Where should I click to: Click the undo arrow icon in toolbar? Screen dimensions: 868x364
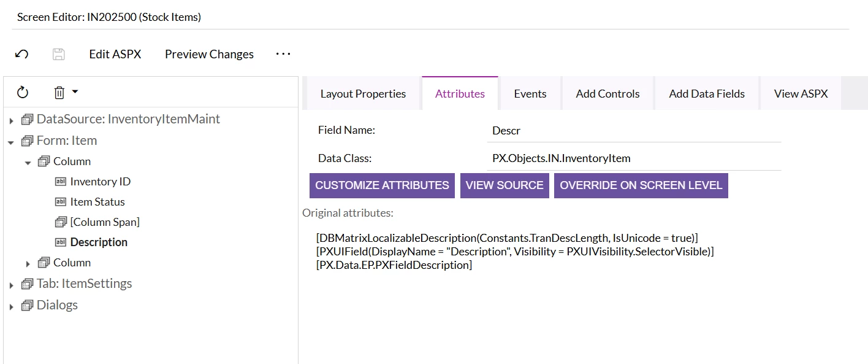(x=22, y=54)
